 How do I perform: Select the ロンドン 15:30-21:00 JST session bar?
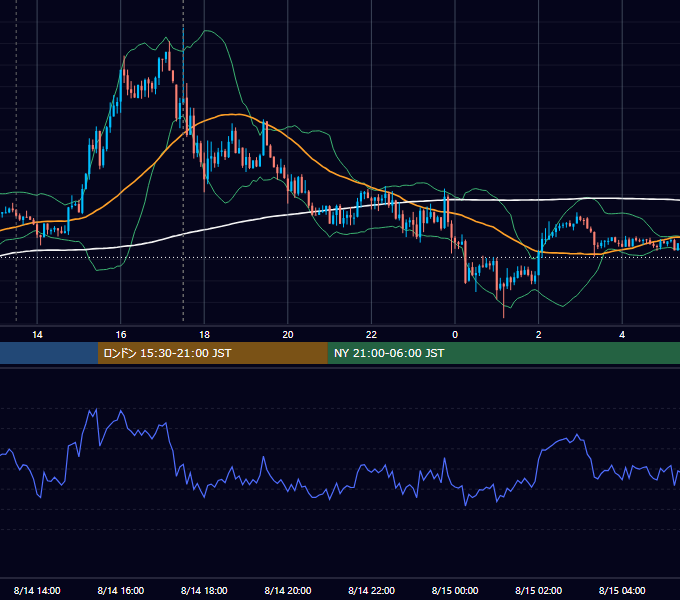pos(212,353)
